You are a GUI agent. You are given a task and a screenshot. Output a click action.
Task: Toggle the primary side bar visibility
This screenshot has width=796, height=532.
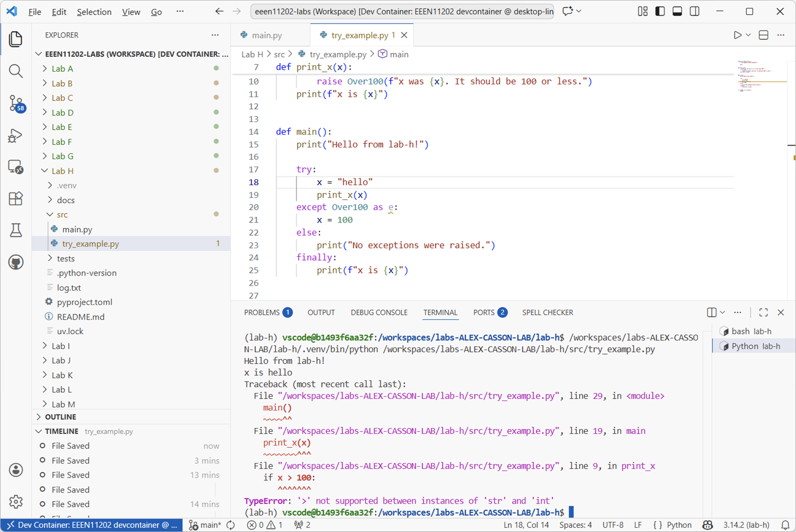coord(660,11)
